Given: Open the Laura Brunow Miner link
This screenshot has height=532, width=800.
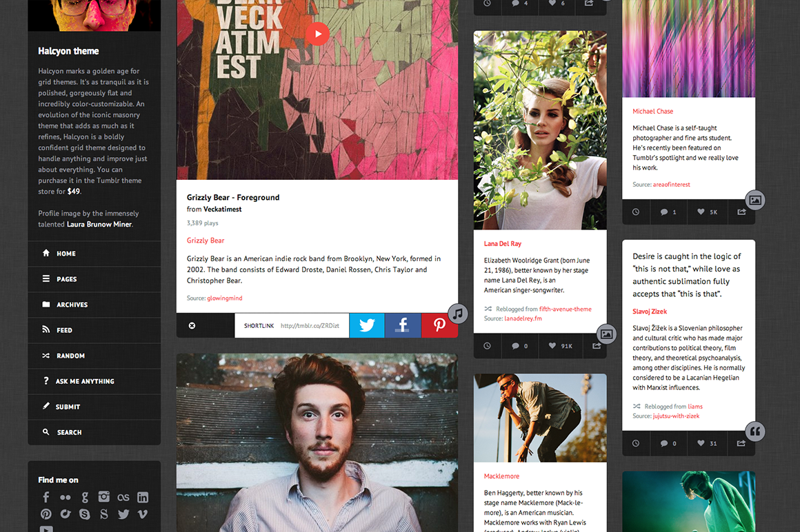Looking at the screenshot, I should point(99,224).
